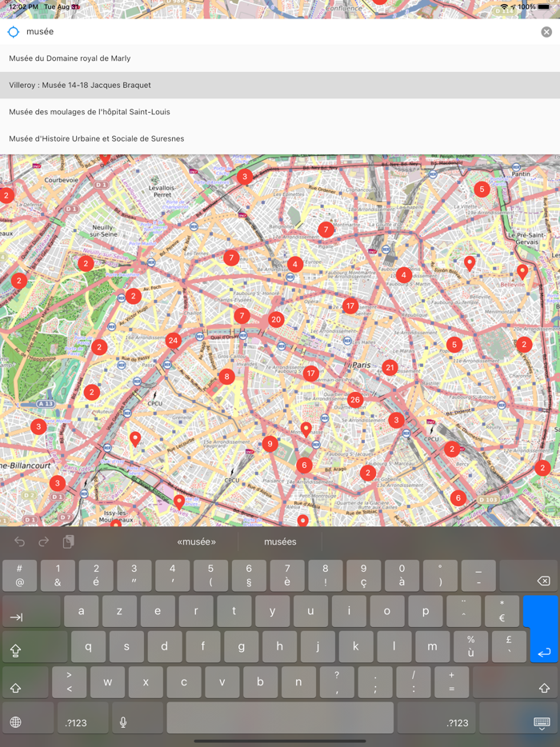This screenshot has width=560, height=747.
Task: Open the 5 cluster near Pantin
Action: [482, 189]
